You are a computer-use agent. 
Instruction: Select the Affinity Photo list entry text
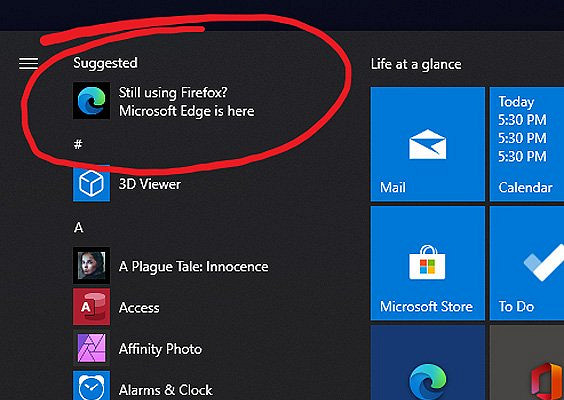pyautogui.click(x=160, y=349)
